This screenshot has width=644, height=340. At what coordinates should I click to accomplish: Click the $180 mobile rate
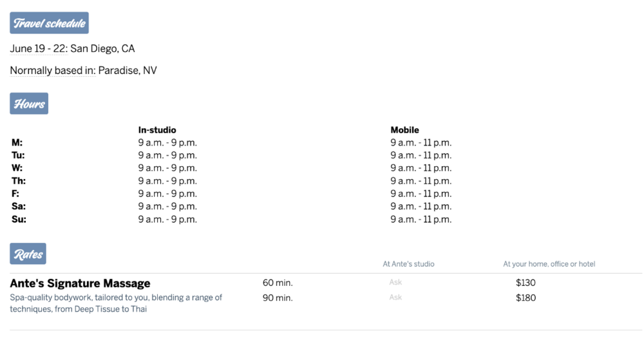tap(526, 298)
